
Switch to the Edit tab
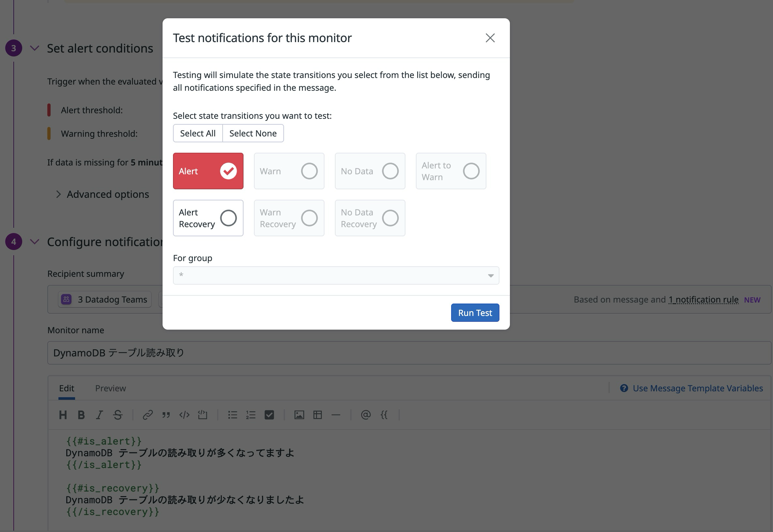pos(67,388)
